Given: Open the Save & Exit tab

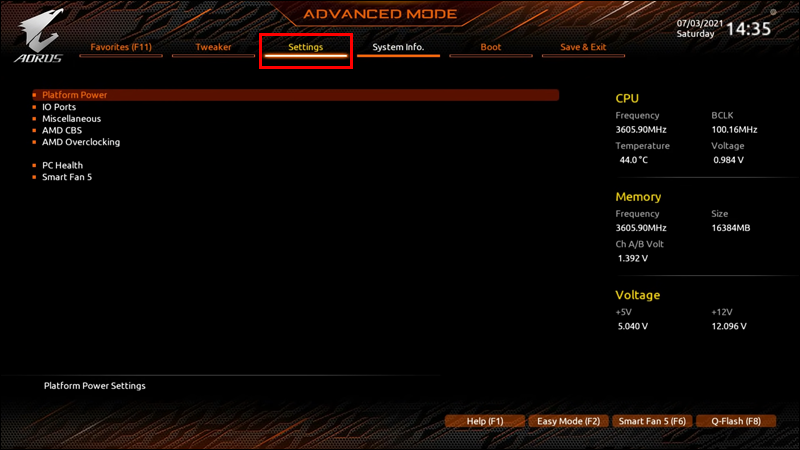Looking at the screenshot, I should (x=583, y=47).
